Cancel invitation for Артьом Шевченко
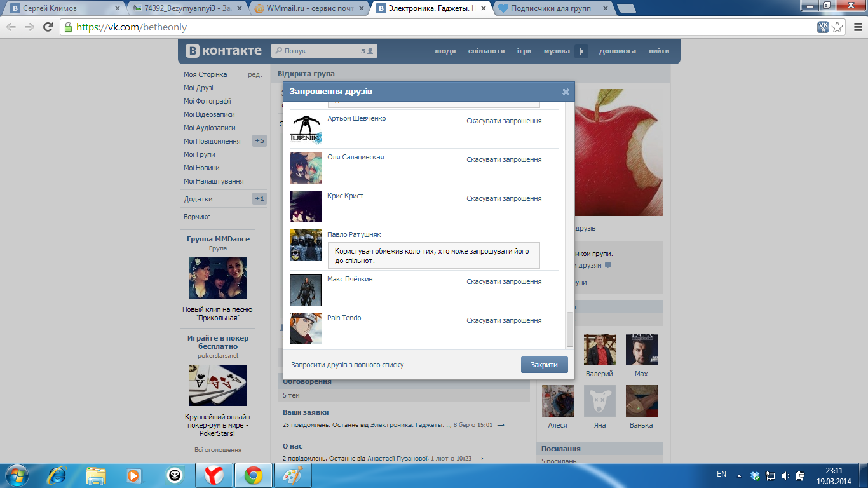 (x=504, y=121)
